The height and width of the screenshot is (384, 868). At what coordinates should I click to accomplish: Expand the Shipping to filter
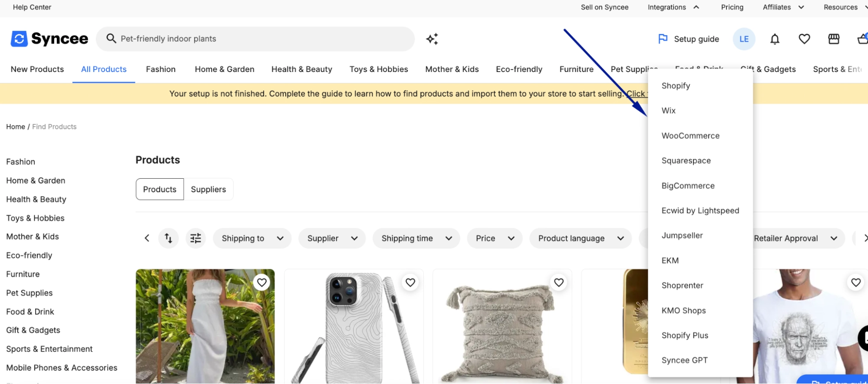252,238
